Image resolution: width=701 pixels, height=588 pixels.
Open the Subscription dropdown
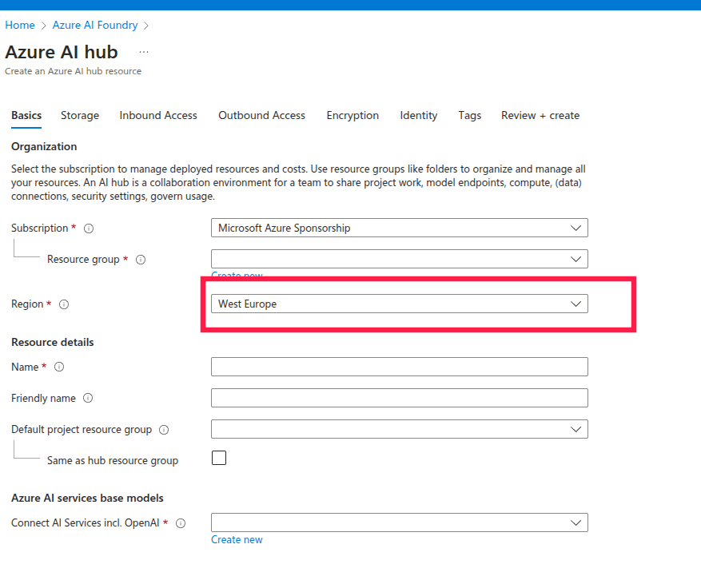click(x=399, y=228)
